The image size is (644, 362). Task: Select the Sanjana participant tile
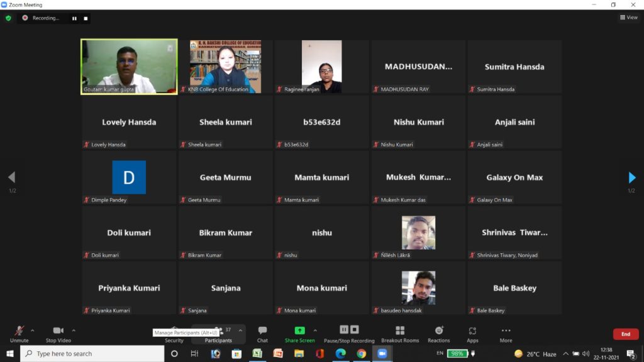click(x=226, y=288)
